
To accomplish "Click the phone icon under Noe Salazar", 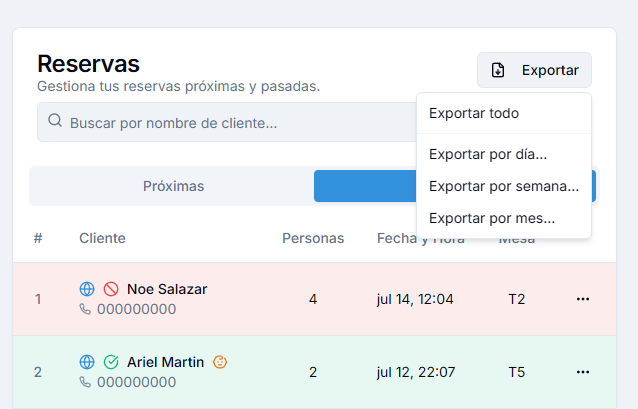I will point(86,309).
